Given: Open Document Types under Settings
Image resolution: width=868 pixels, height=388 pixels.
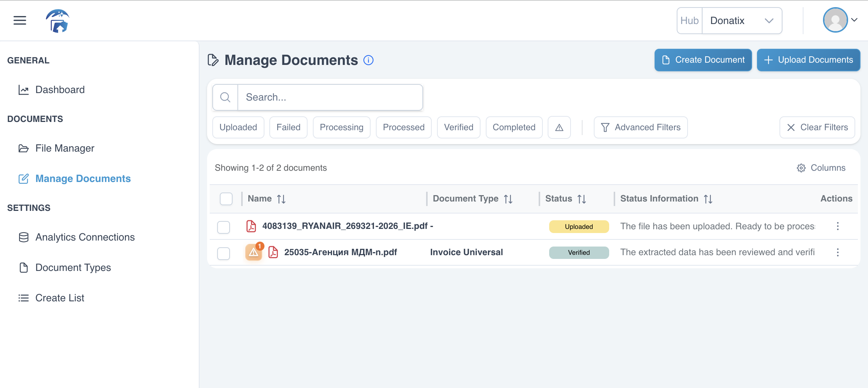Looking at the screenshot, I should click(x=73, y=267).
